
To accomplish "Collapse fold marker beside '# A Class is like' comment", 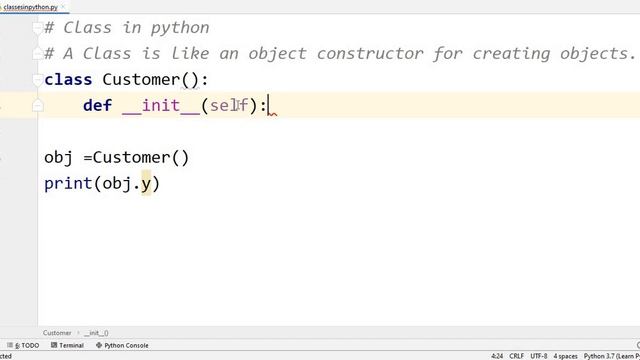I will (x=38, y=53).
